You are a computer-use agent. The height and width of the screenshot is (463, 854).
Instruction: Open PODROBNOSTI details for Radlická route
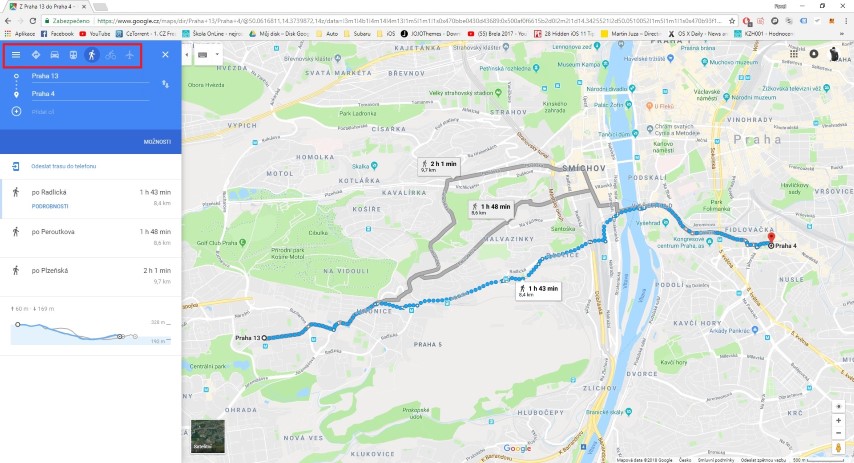pos(50,206)
